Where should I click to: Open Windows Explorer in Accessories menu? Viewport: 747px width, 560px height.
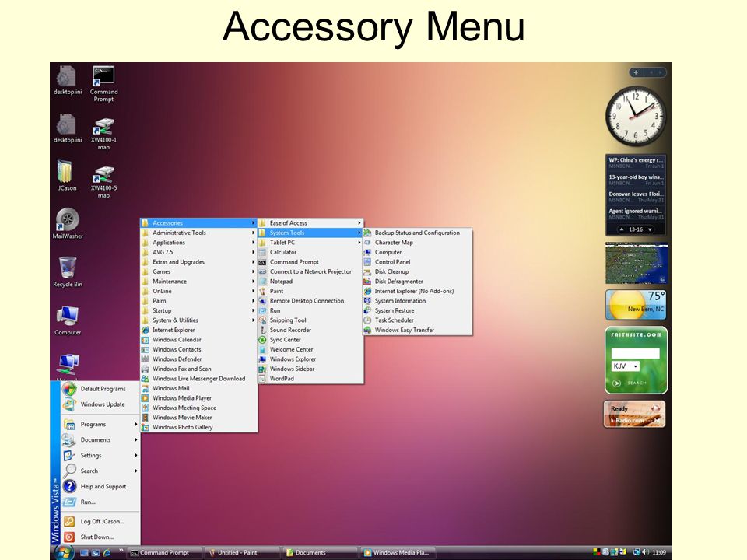click(x=310, y=359)
